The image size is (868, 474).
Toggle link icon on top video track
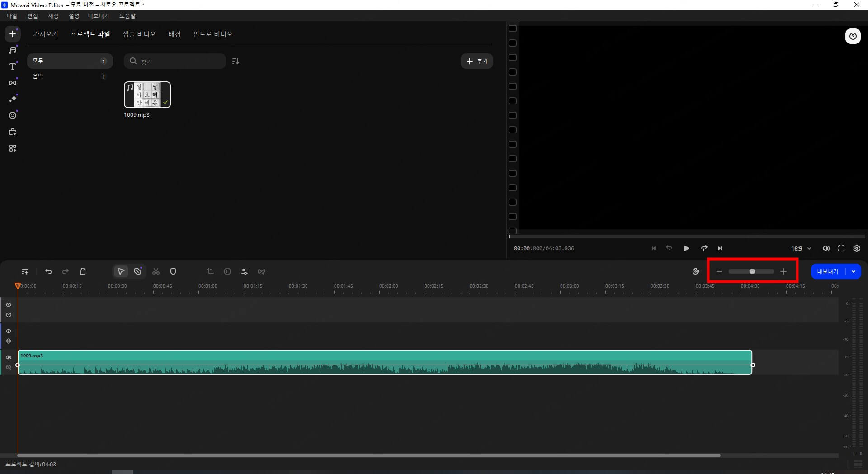click(9, 315)
